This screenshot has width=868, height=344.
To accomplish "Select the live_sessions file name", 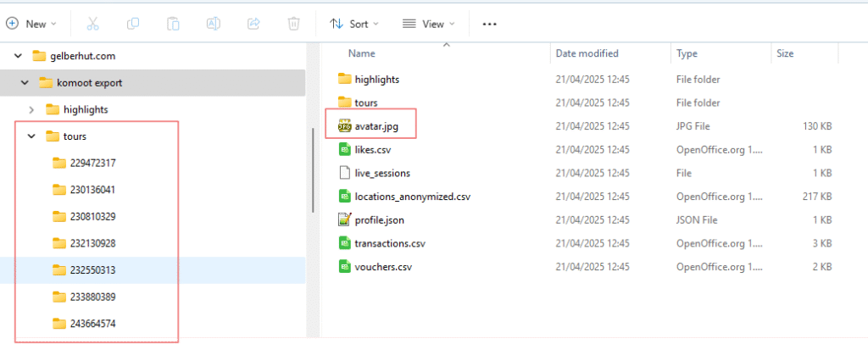I will [x=382, y=173].
